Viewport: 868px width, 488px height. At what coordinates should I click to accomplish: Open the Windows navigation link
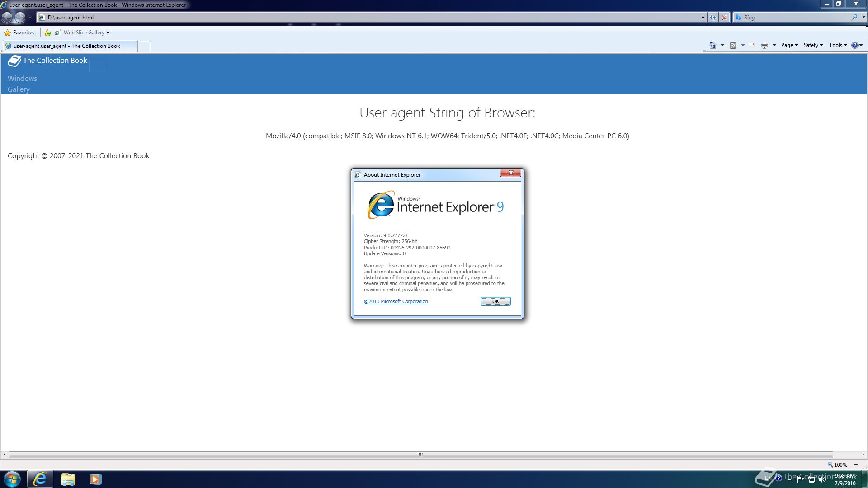click(x=22, y=79)
